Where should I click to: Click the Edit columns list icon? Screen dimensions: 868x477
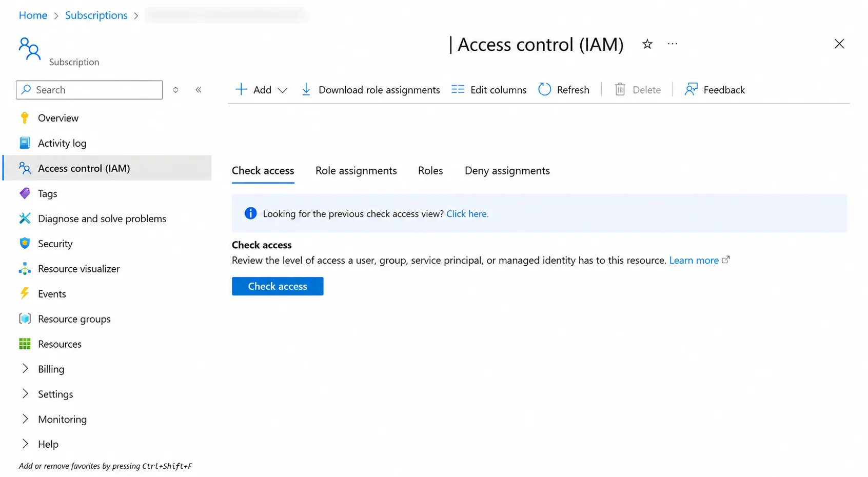[458, 90]
